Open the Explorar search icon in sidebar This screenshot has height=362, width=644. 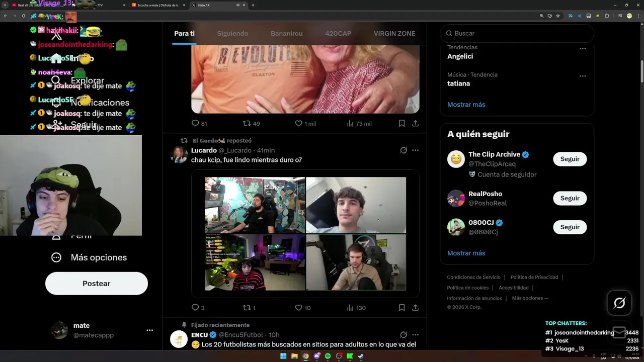coord(56,80)
